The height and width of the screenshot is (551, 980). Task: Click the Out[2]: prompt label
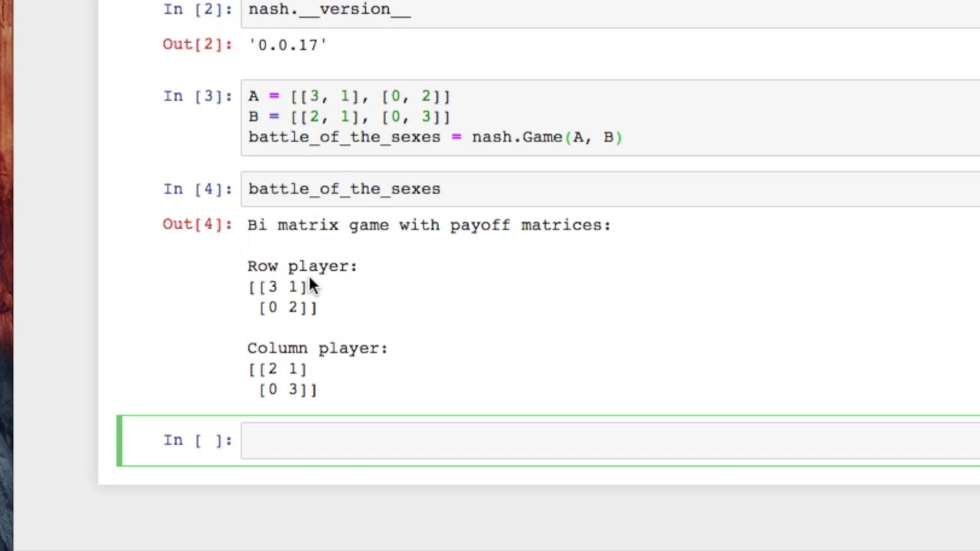198,44
